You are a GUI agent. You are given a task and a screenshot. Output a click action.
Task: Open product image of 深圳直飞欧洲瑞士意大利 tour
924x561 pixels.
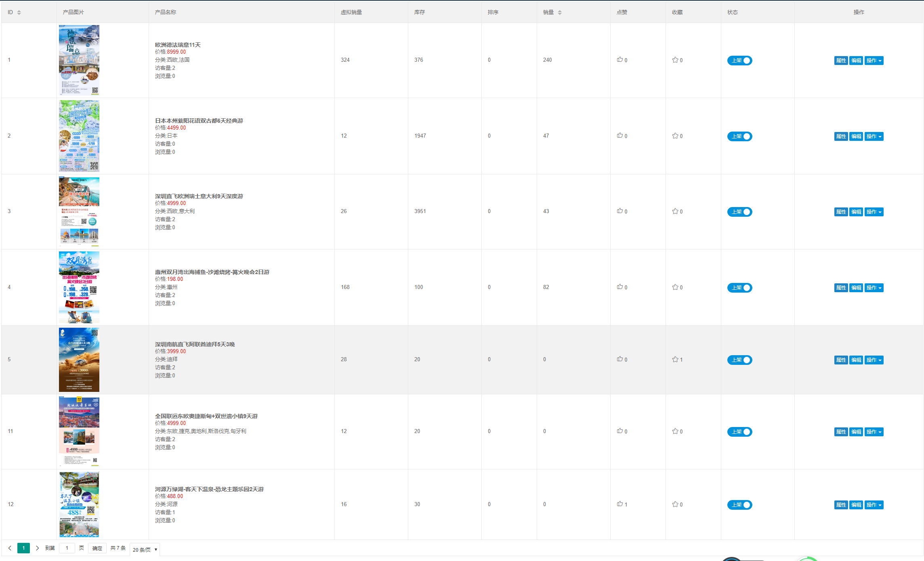tap(79, 211)
